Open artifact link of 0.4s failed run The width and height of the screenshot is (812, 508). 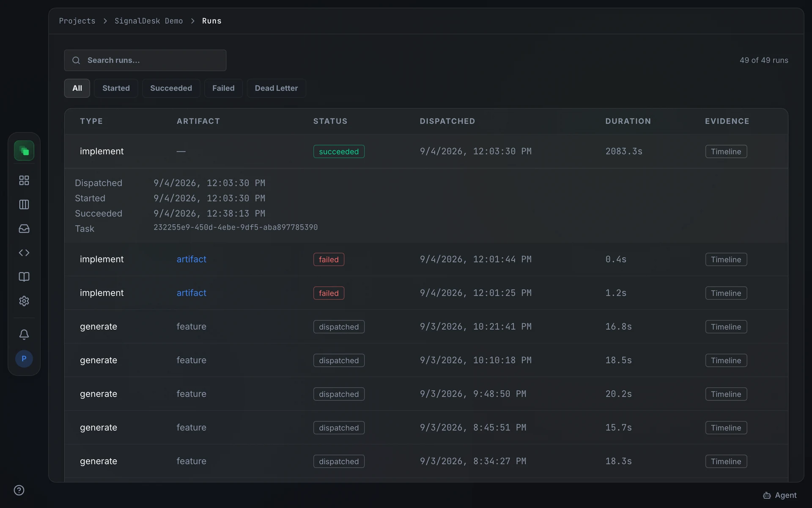[191, 259]
